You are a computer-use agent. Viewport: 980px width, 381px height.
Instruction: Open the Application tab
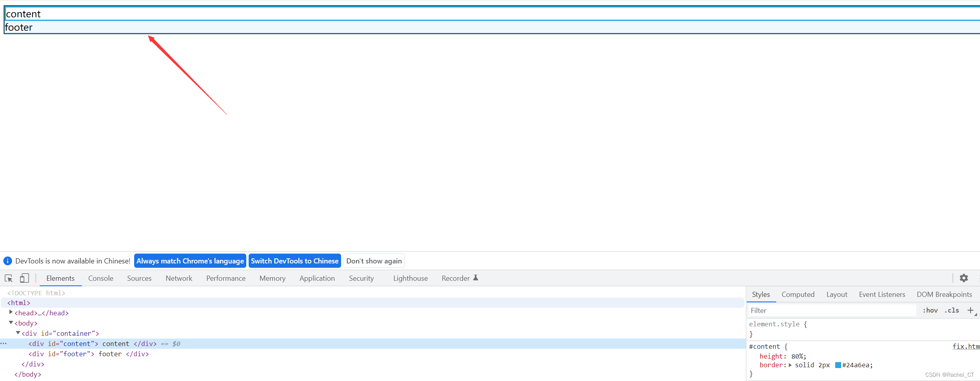click(317, 278)
